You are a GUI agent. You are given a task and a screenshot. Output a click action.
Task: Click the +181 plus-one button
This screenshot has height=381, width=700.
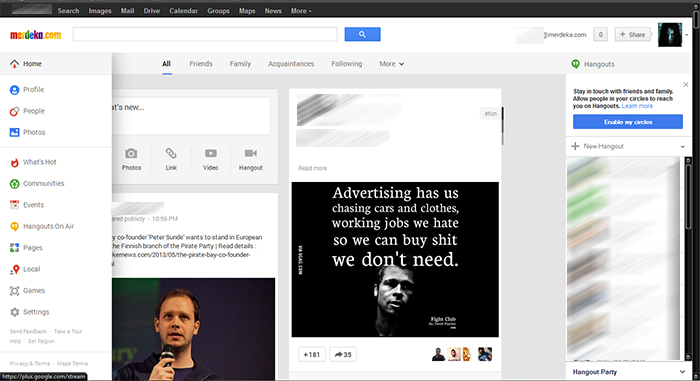312,355
